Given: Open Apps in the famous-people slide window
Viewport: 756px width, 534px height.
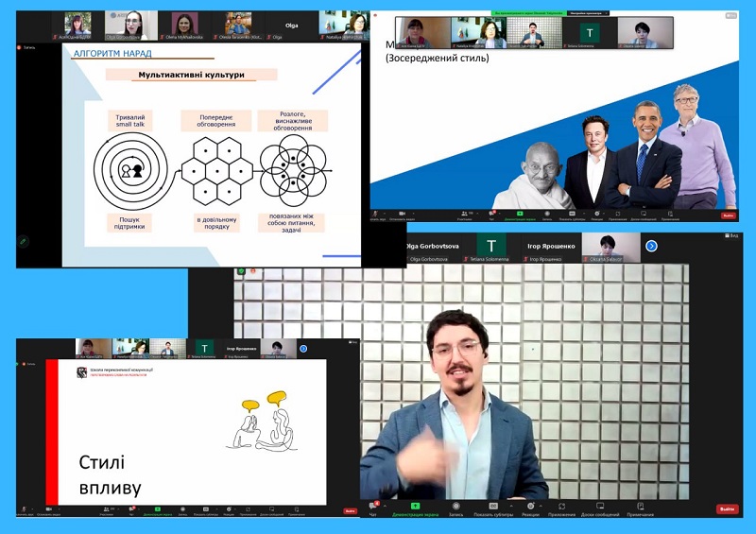Looking at the screenshot, I should 618,215.
